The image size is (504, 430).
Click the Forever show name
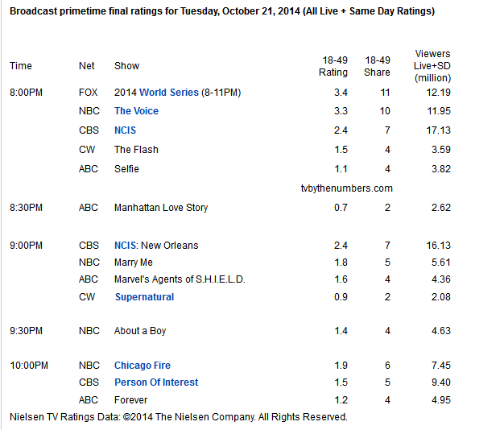[x=130, y=399]
